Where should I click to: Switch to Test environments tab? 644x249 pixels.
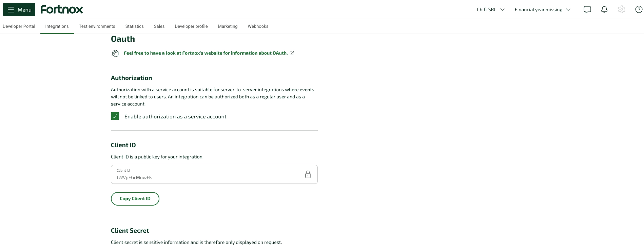coord(97,26)
